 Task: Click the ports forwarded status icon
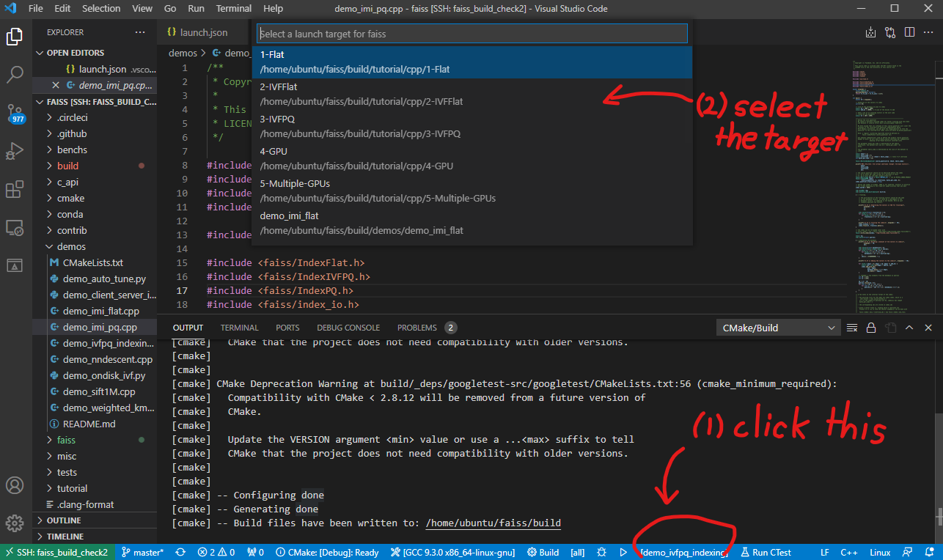click(x=256, y=553)
